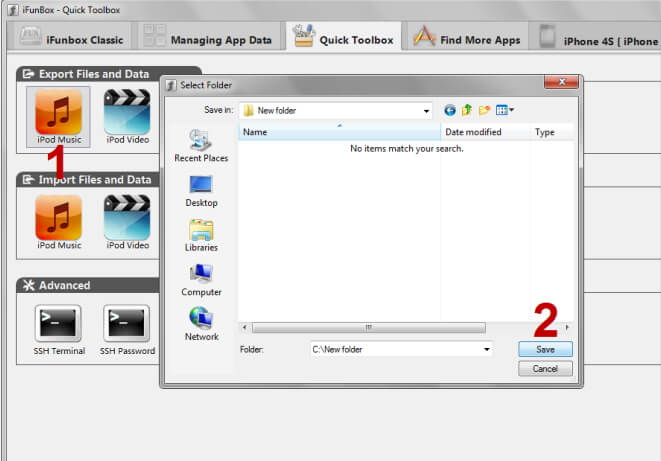Switch to the iFunbox Classic tab
The image size is (661, 461).
[71, 38]
